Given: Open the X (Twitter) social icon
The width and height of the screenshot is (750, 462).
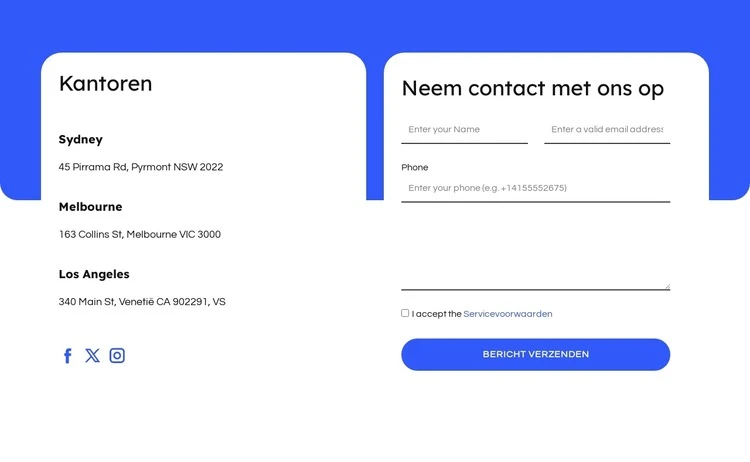Looking at the screenshot, I should (x=93, y=355).
